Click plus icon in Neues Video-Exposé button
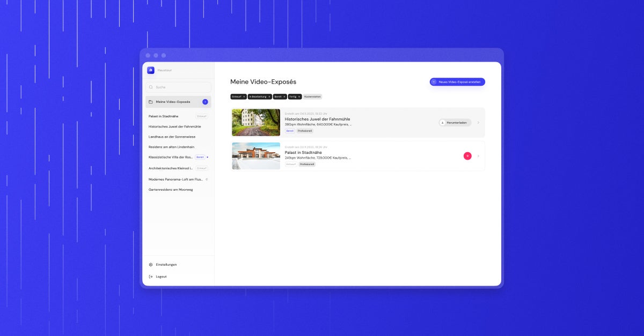The width and height of the screenshot is (644, 336). (x=434, y=82)
